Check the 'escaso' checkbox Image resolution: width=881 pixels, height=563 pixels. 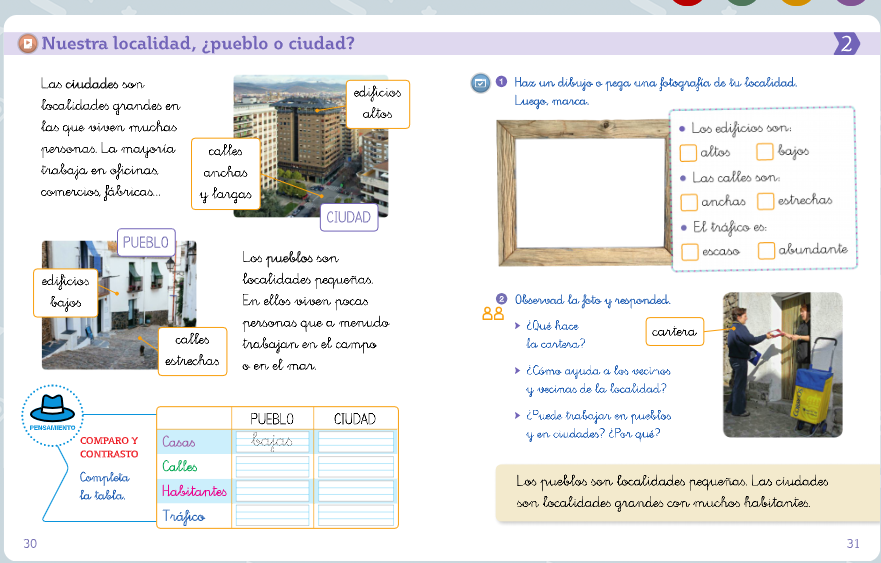(690, 252)
